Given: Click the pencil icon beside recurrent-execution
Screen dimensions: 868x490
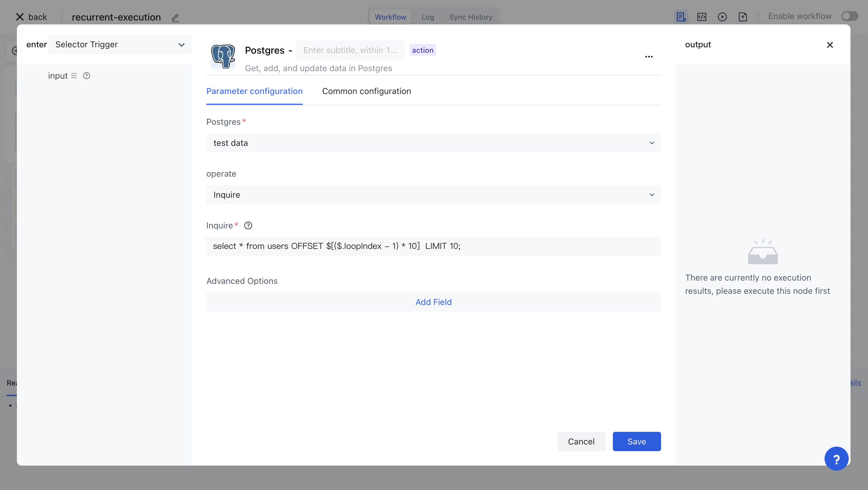Looking at the screenshot, I should (175, 17).
